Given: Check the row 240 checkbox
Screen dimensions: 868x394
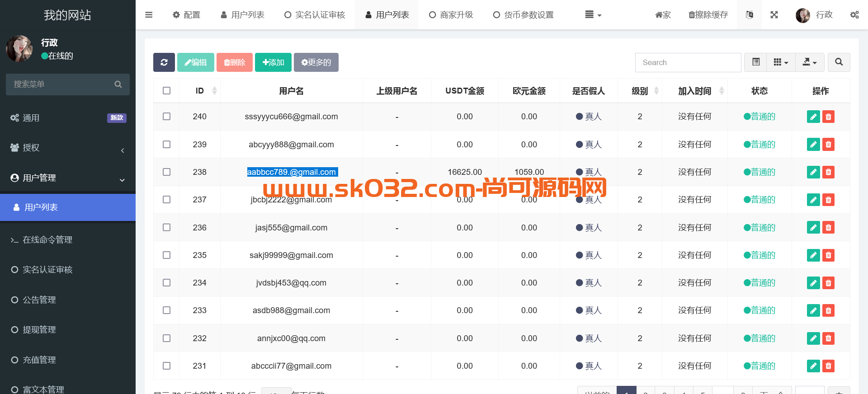Looking at the screenshot, I should coord(166,117).
